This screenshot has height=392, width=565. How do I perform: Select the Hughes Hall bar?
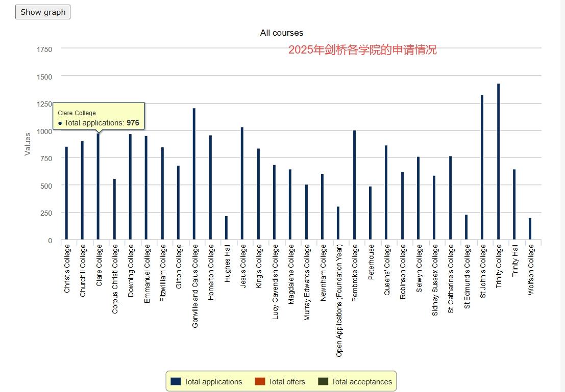coord(226,228)
